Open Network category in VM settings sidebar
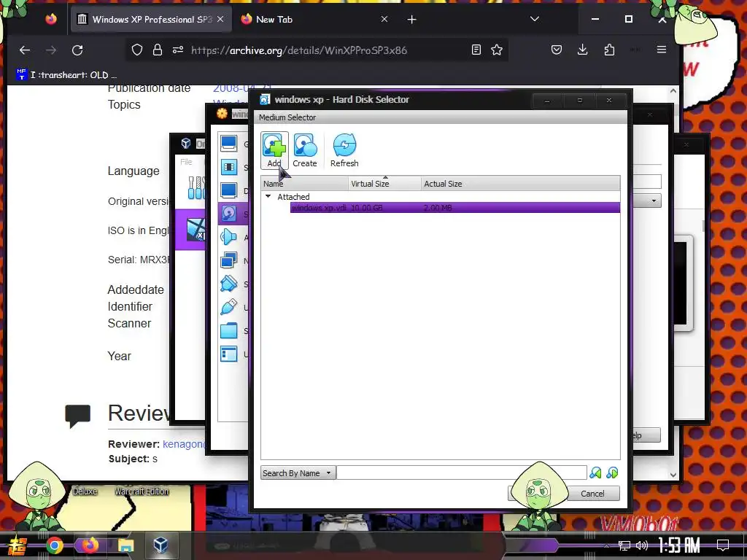Viewport: 747px width, 560px height. point(229,260)
